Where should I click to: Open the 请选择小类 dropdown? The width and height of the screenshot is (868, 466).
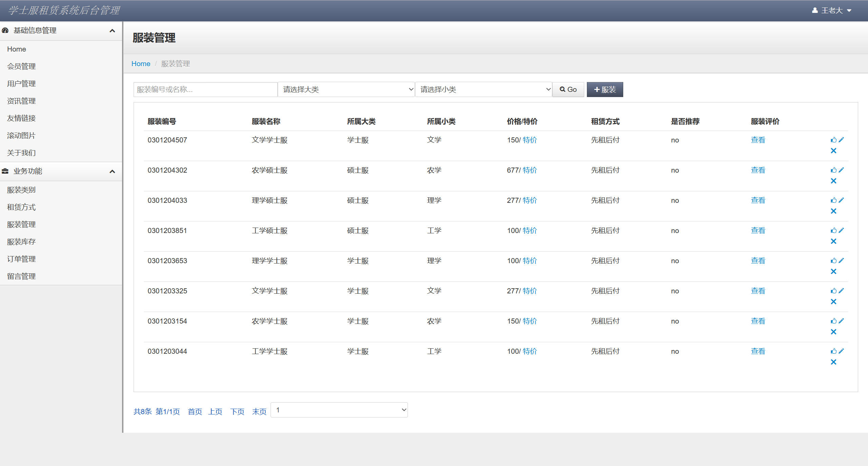484,90
